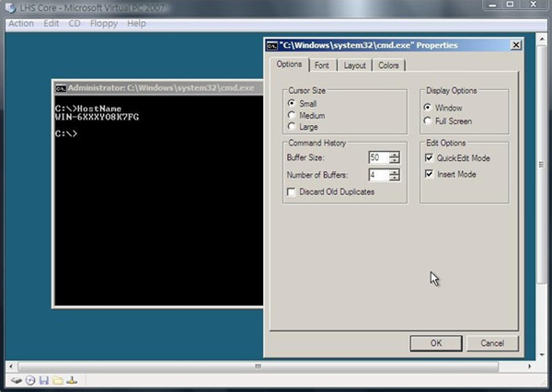552x392 pixels.
Task: Click the shared folder status icon
Action: point(57,380)
